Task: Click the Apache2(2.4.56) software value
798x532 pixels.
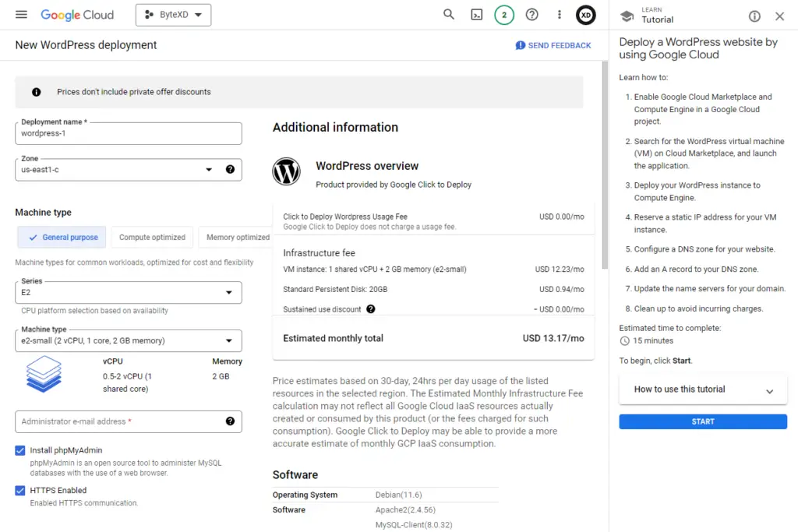Action: click(405, 509)
